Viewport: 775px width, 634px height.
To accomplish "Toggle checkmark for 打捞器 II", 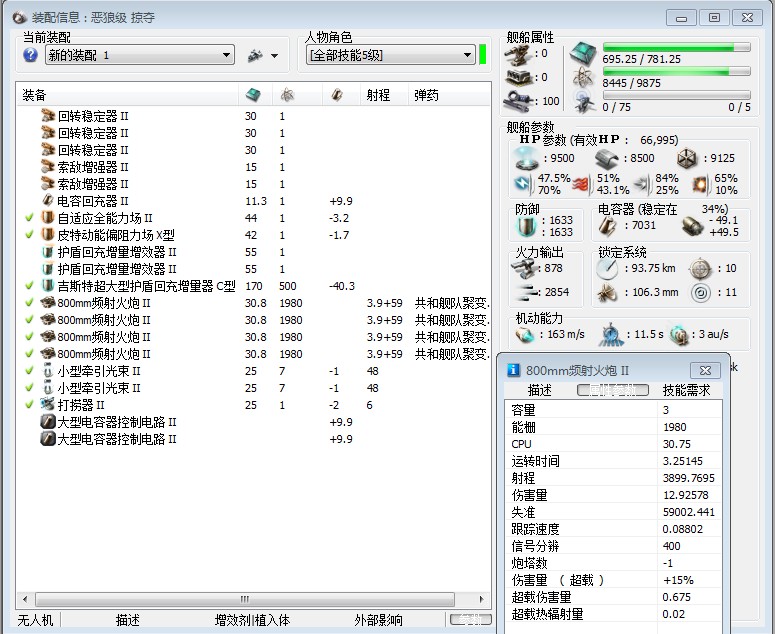I will pos(29,404).
